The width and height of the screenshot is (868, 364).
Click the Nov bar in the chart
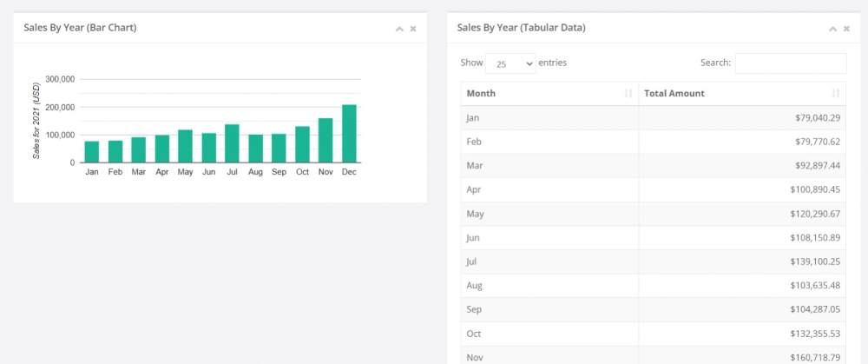tap(325, 140)
